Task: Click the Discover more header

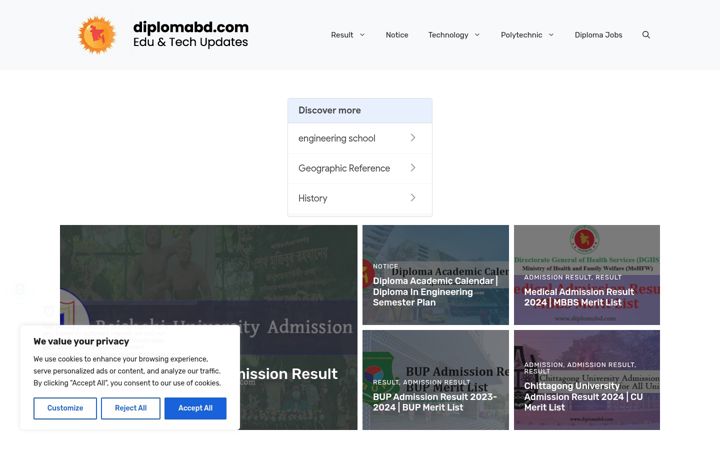Action: tap(360, 111)
